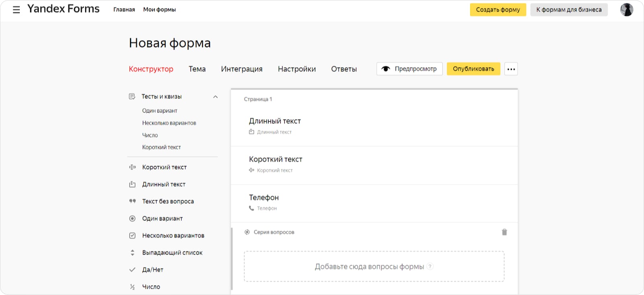Viewport: 644px width, 295px height.
Task: Open the user avatar profile
Action: click(626, 10)
